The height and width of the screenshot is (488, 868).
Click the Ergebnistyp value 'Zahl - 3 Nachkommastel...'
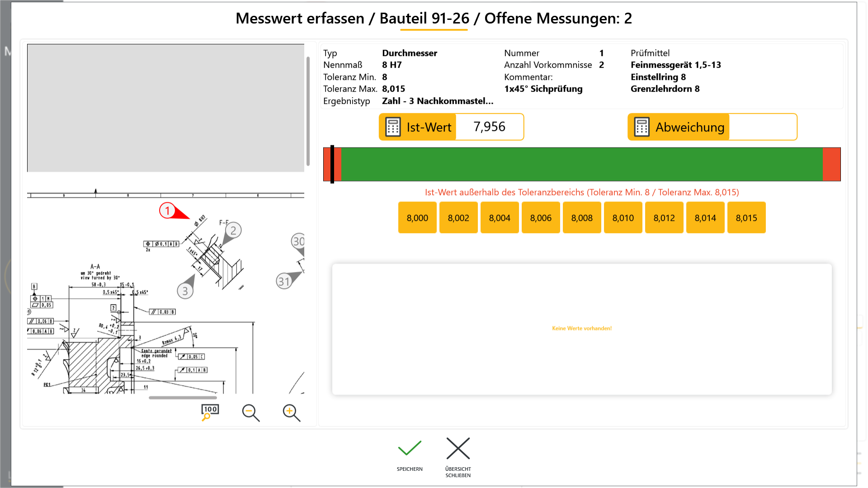tap(438, 101)
